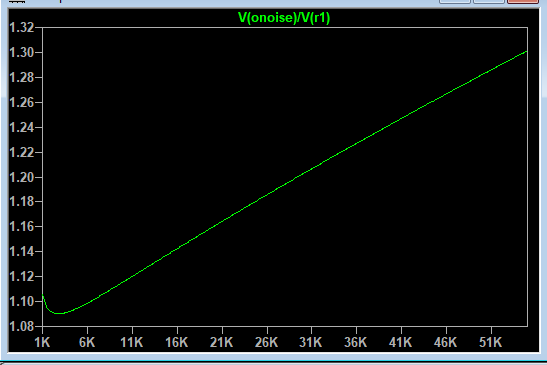Click the 1.28 vertical axis value
The width and height of the screenshot is (547, 365).
(x=21, y=77)
